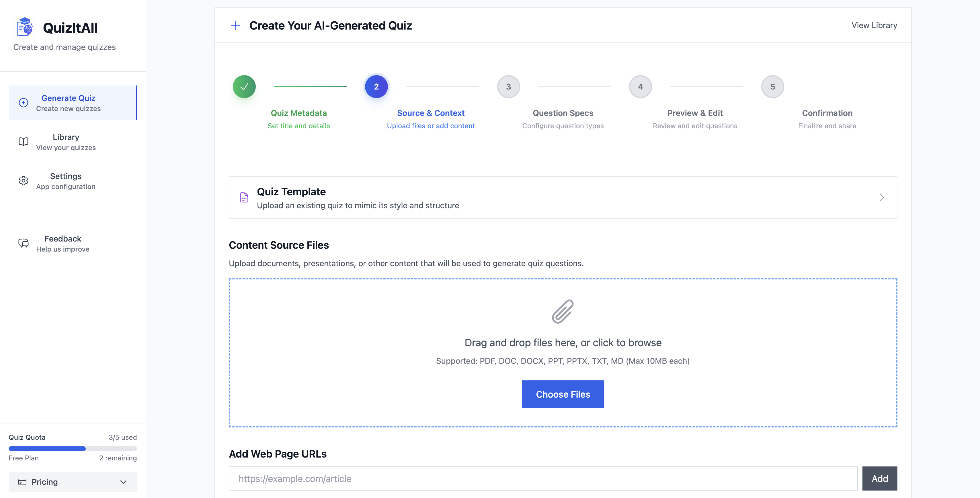Click the Settings gear icon
980x498 pixels.
[x=23, y=180]
